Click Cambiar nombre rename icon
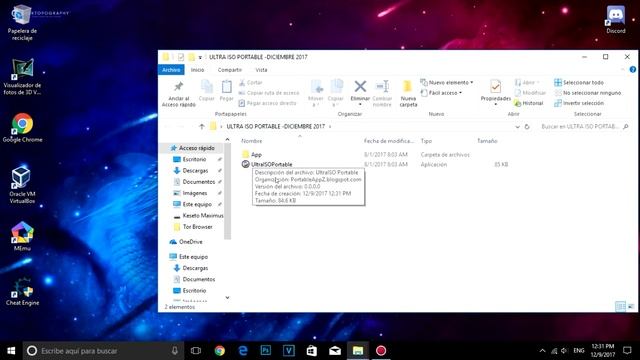Viewport: 640px width, 360px height. tap(382, 86)
